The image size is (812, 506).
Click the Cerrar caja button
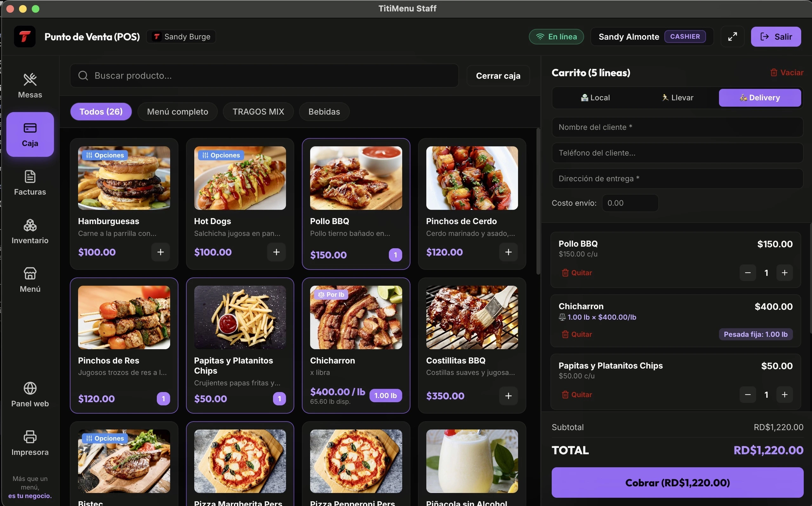498,76
